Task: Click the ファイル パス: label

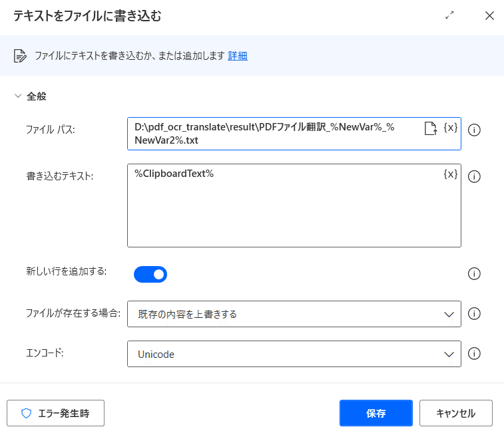Action: coord(50,130)
